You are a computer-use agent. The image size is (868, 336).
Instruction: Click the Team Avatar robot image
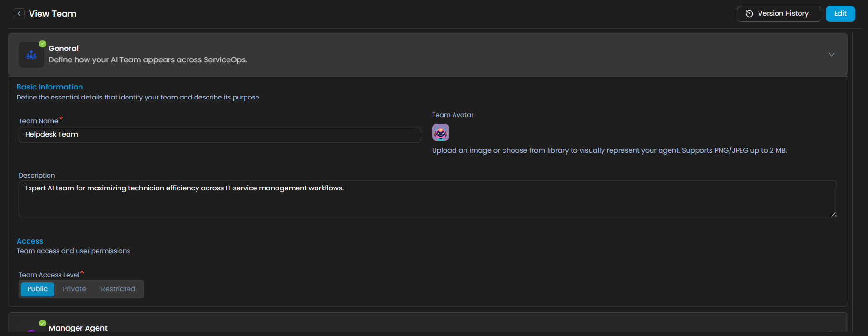(440, 132)
